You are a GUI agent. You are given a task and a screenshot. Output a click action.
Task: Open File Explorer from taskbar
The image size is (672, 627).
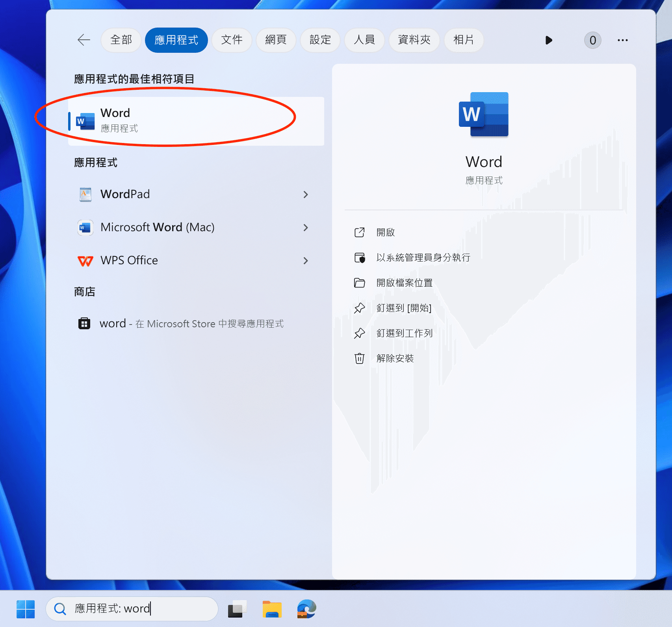tap(272, 609)
